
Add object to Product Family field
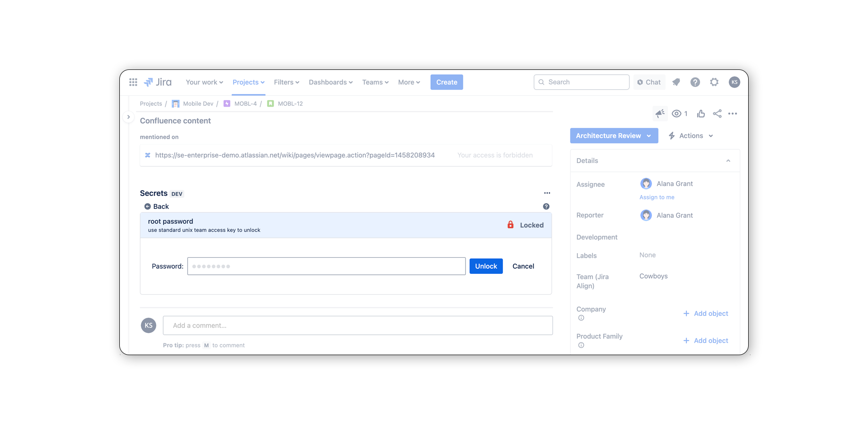tap(705, 340)
